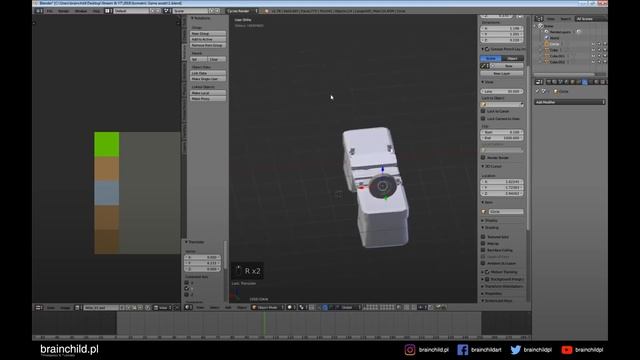Image resolution: width=640 pixels, height=360 pixels.
Task: Click the 3D viewport editor type icon
Action: coord(189,307)
